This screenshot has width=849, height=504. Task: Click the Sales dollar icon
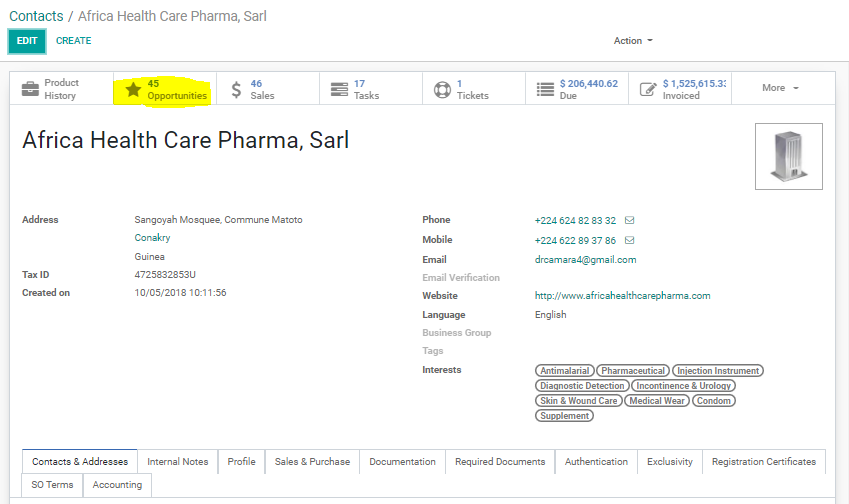coord(236,89)
